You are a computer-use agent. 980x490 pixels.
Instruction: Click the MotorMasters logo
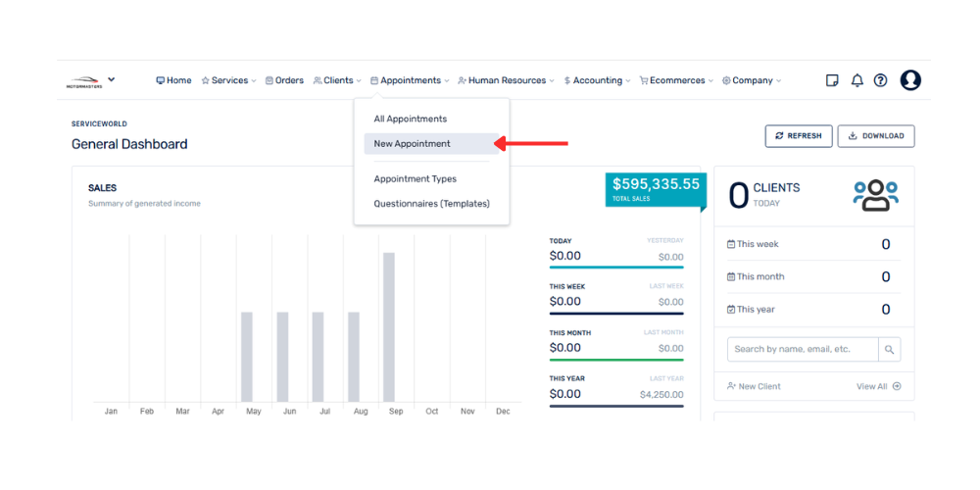click(84, 81)
